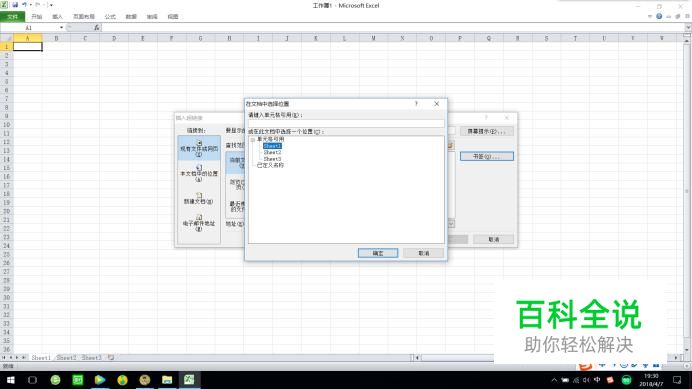The height and width of the screenshot is (389, 692).
Task: Open the Customize Quick Access Toolbar dropdown arrow
Action: (52, 5)
